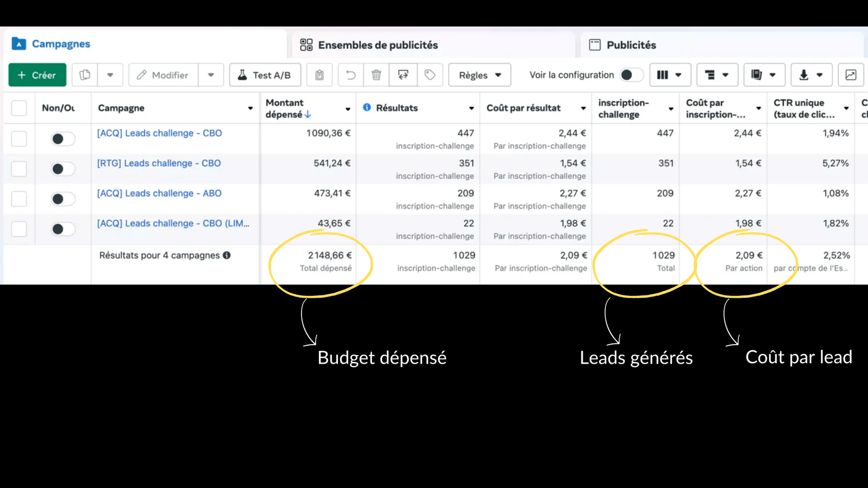Open the Règles dropdown
This screenshot has height=488, width=868.
(480, 75)
